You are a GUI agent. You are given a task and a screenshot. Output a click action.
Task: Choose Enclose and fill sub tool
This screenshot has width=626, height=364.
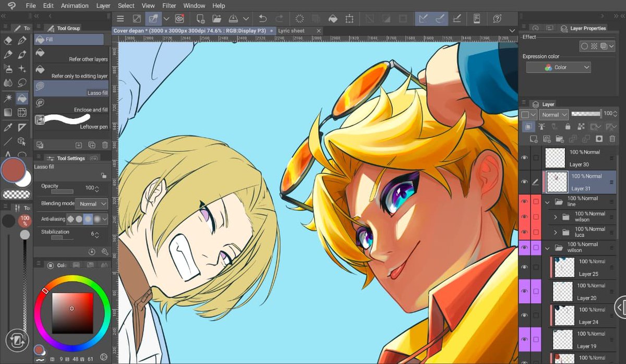(71, 105)
